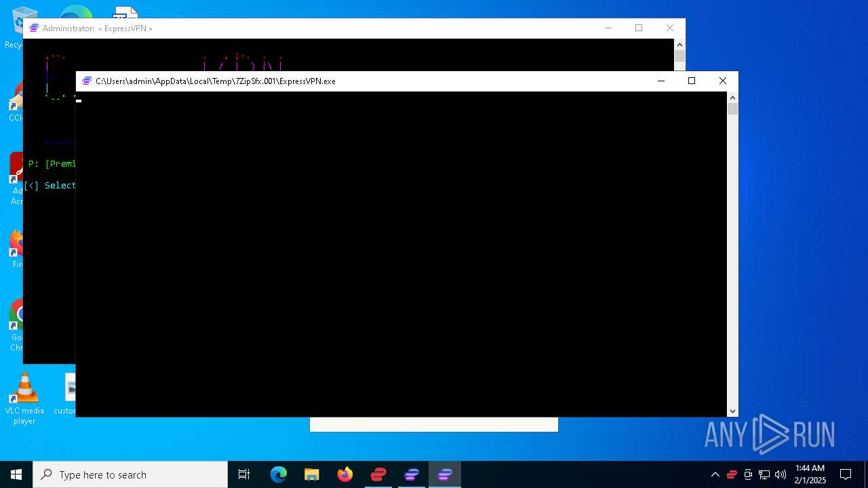Click the ExpressVPN tray icon

tap(732, 474)
